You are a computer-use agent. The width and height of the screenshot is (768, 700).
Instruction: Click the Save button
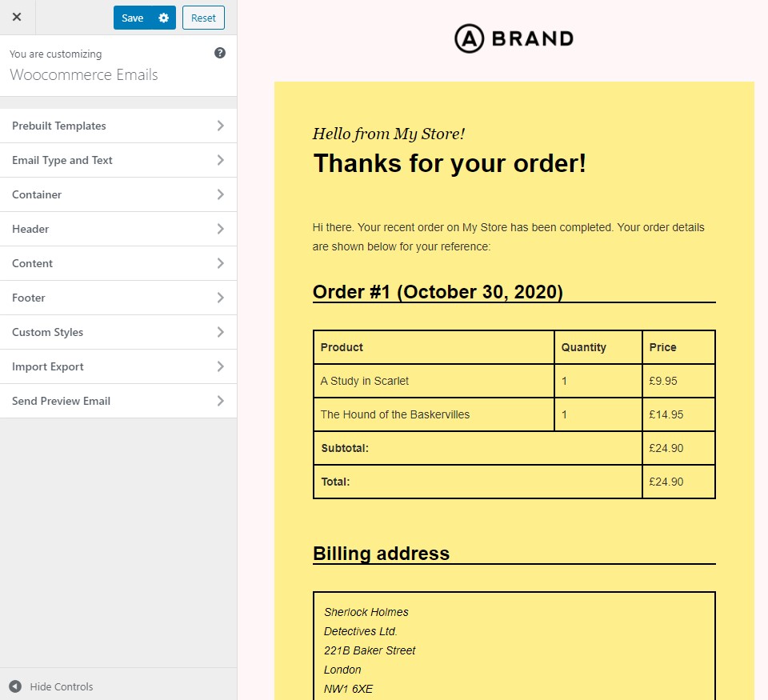click(133, 18)
